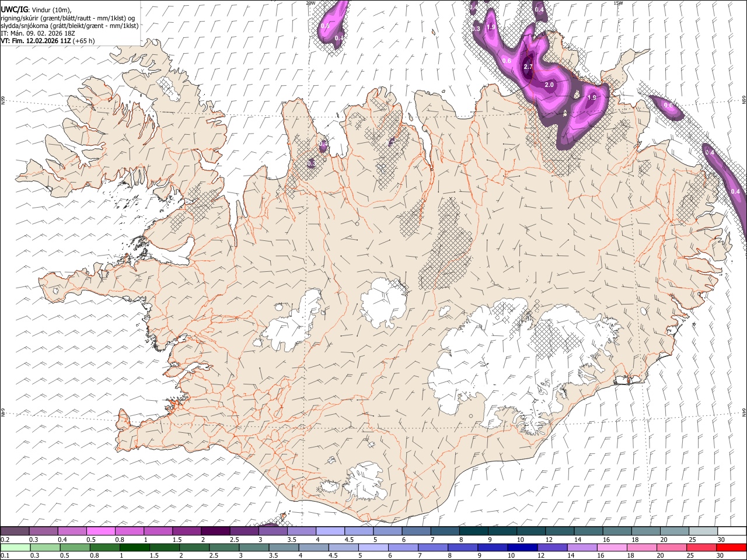Click the 2.0 snowfall value on map

click(x=549, y=85)
